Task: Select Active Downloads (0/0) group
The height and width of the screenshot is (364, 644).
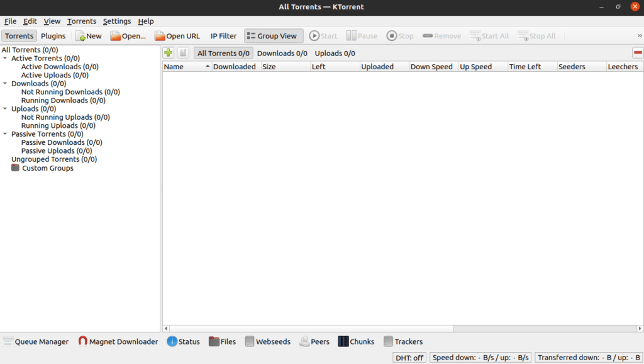Action: [60, 67]
